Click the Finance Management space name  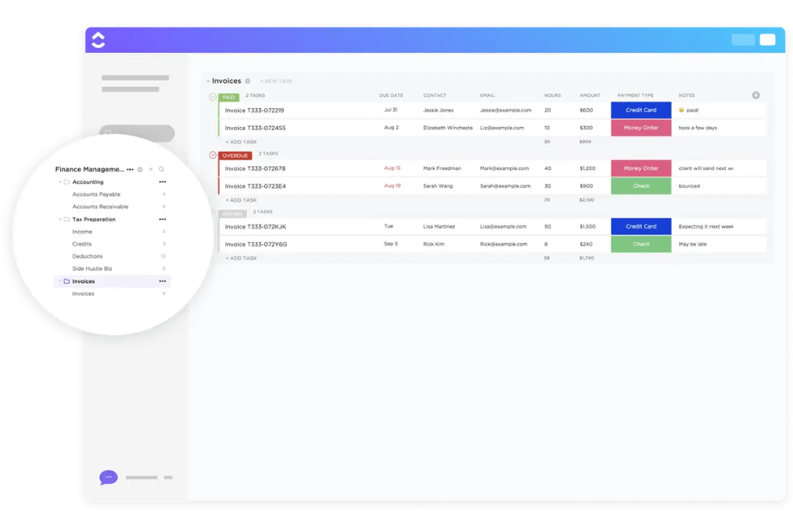[89, 169]
